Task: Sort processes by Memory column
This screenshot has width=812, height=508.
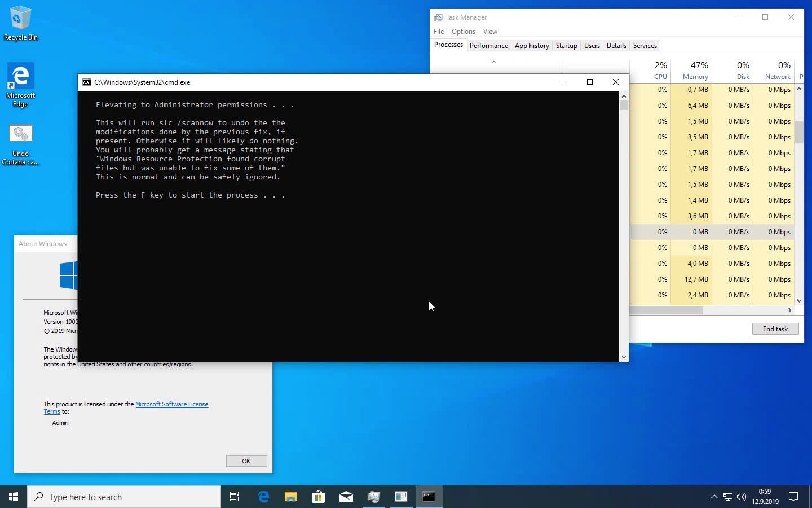Action: (x=691, y=70)
